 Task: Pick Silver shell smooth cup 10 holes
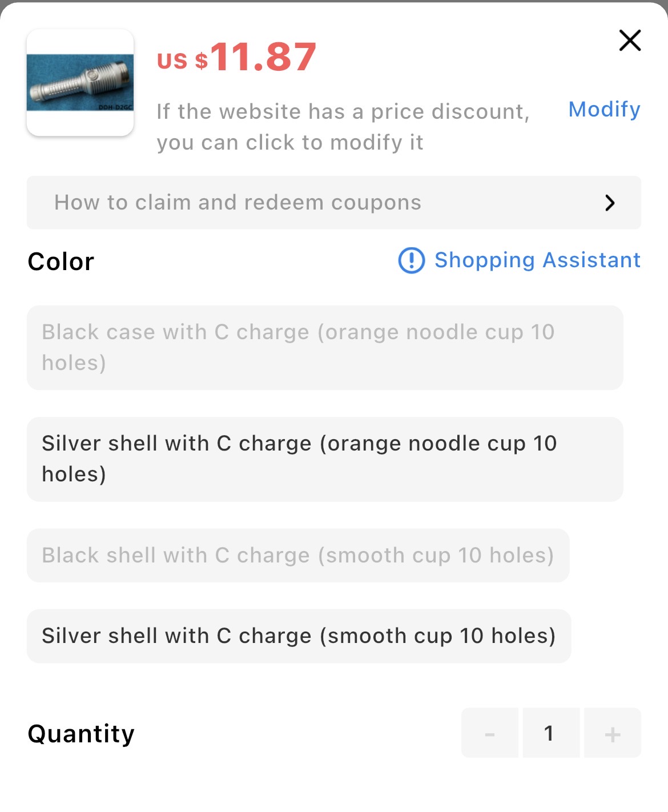299,636
